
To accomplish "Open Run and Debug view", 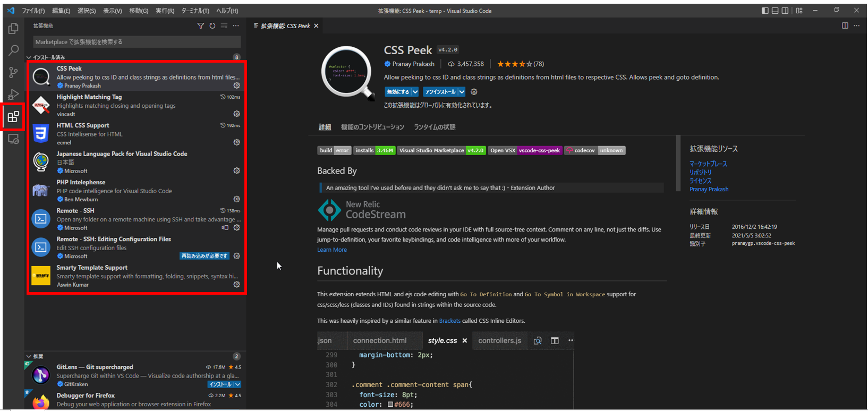I will tap(13, 95).
